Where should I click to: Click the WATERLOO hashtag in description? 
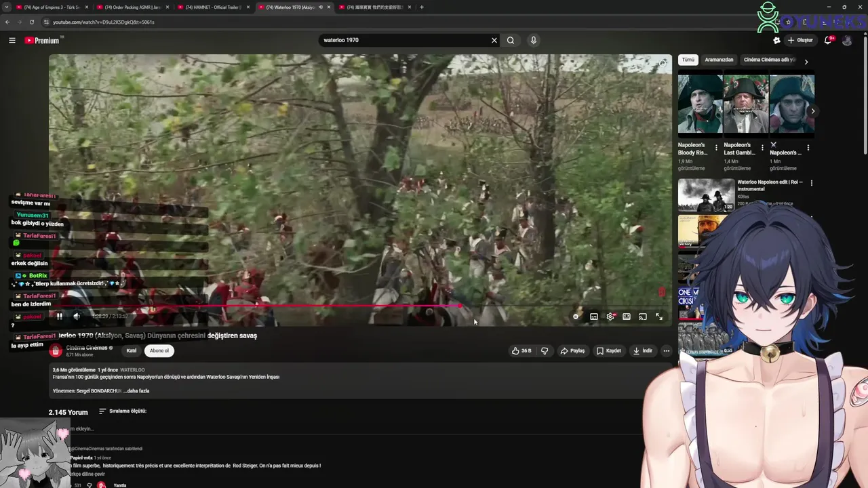pyautogui.click(x=132, y=370)
